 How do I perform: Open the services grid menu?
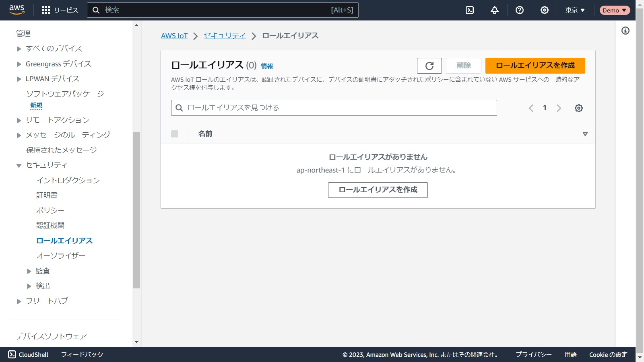coord(46,10)
